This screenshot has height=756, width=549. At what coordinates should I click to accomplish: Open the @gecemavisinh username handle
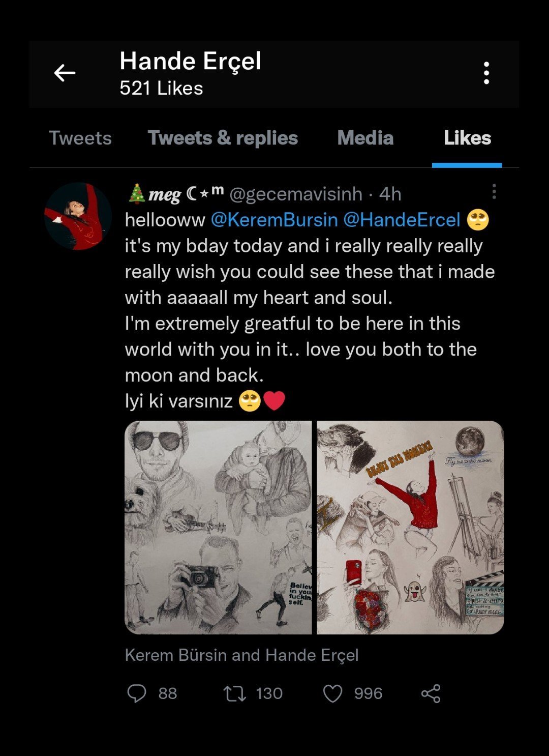[x=296, y=194]
